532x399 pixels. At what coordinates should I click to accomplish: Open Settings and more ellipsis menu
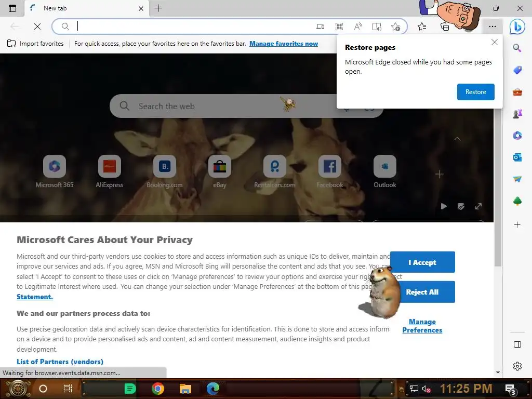pos(493,26)
